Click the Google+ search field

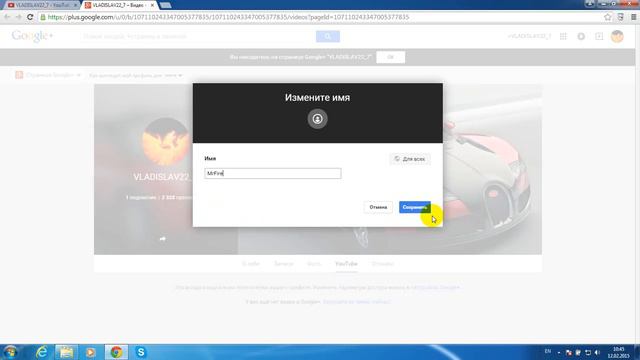pos(198,36)
